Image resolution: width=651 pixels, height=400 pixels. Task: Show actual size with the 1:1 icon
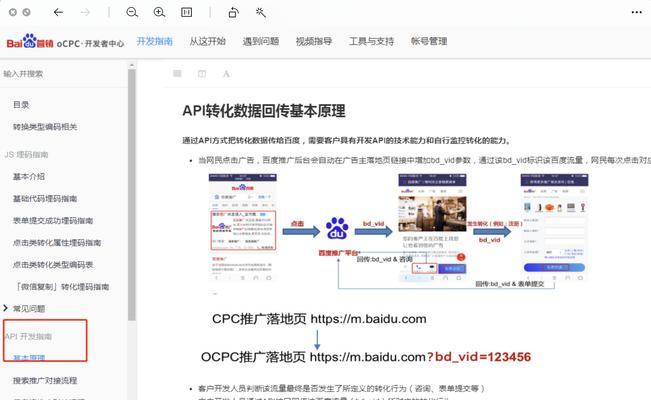[x=186, y=12]
